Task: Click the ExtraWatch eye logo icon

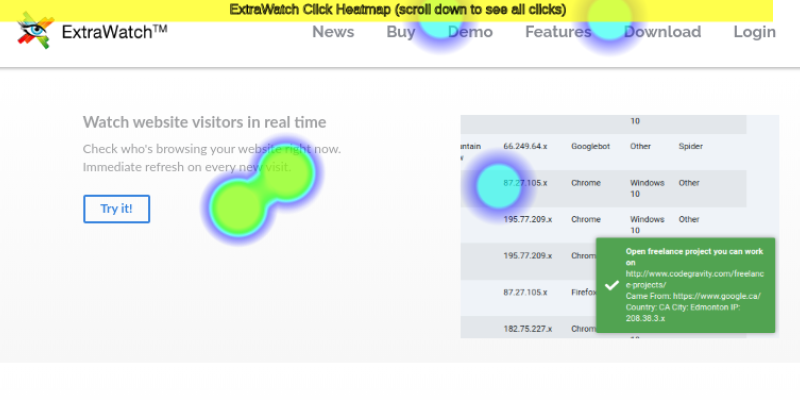Action: 35,31
